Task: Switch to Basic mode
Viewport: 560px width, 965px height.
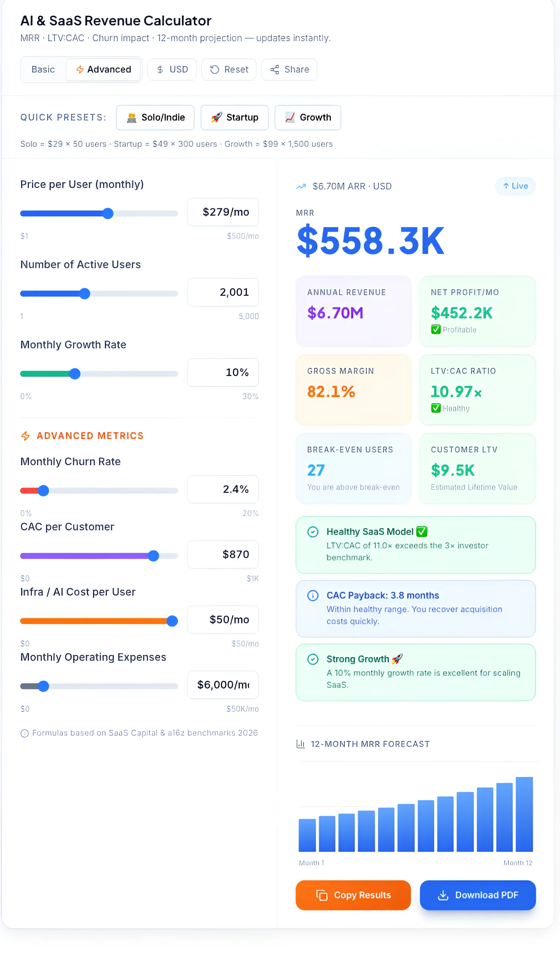Action: pyautogui.click(x=43, y=70)
